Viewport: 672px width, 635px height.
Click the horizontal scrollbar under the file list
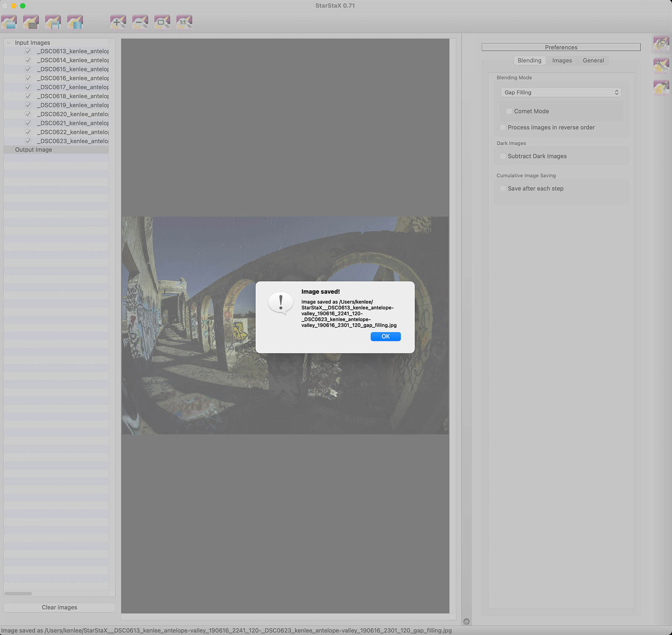tap(18, 593)
